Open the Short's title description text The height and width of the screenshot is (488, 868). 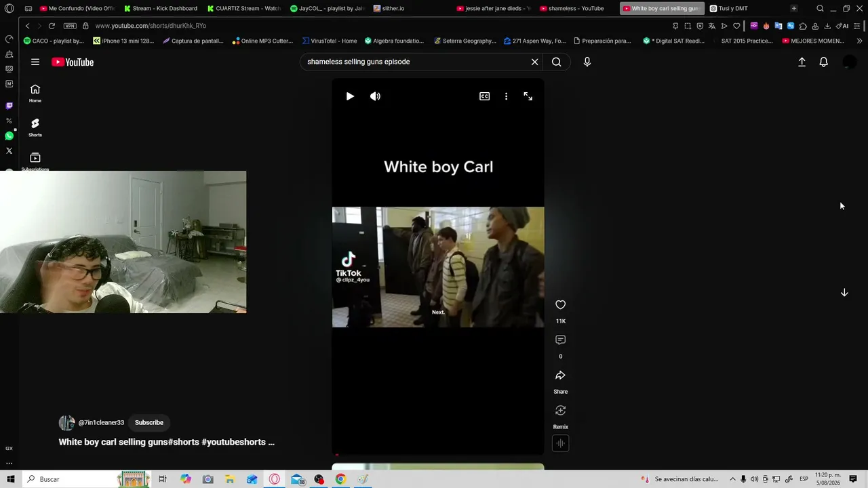click(166, 442)
